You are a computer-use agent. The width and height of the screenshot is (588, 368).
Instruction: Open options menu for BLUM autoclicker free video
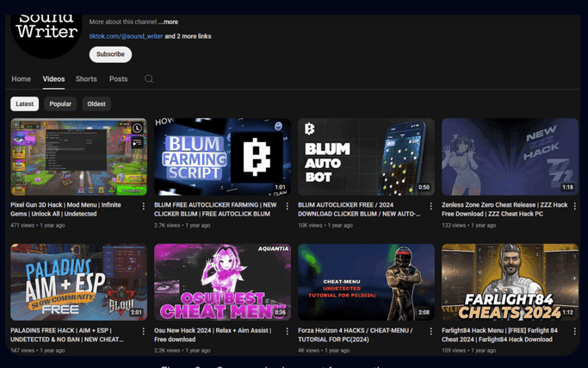click(x=431, y=207)
